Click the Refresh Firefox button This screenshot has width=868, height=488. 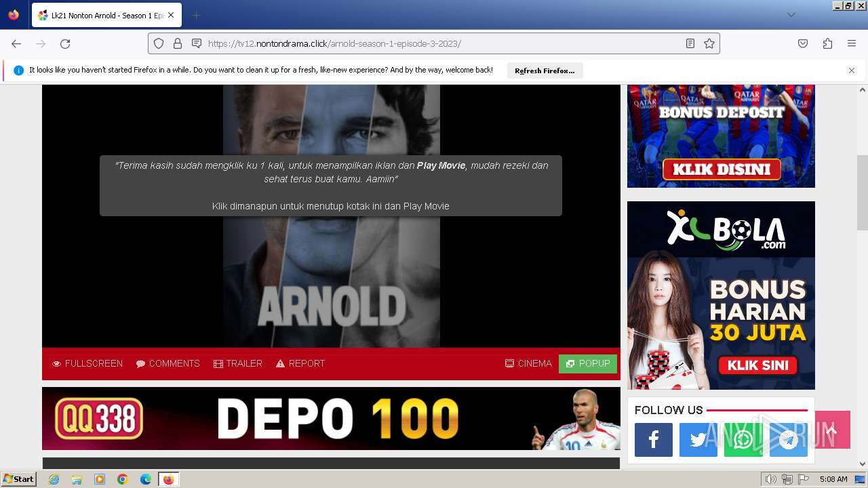[545, 70]
